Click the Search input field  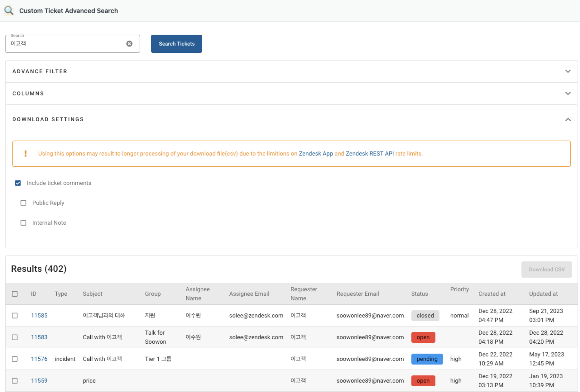point(72,44)
